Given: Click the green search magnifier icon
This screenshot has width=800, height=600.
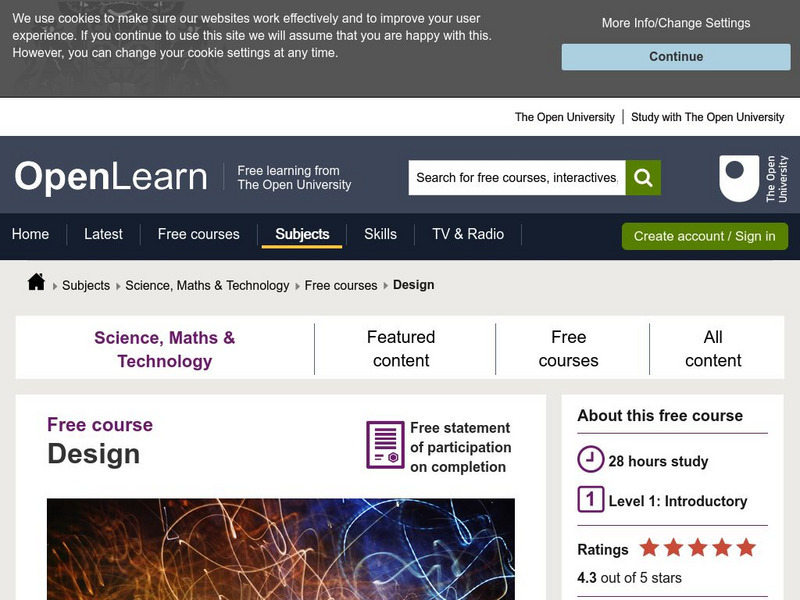Looking at the screenshot, I should pyautogui.click(x=643, y=178).
